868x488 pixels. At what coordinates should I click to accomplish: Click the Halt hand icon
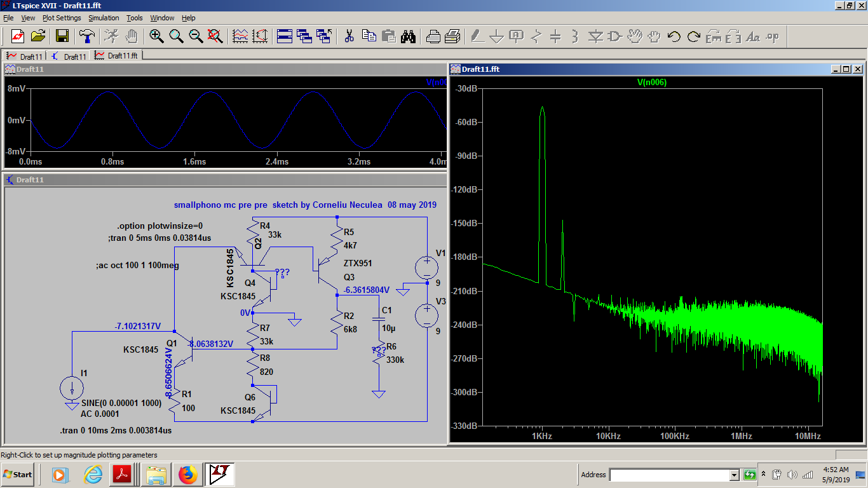[x=132, y=36]
